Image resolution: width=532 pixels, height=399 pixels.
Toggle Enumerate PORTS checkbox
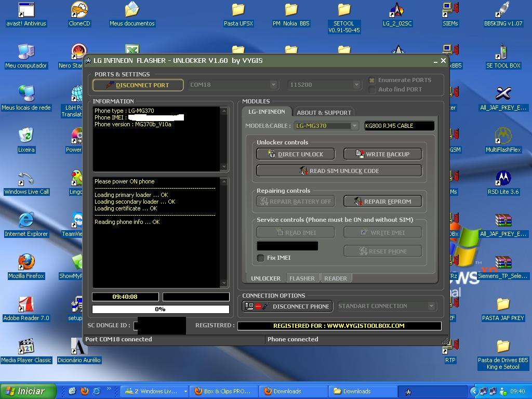point(372,80)
